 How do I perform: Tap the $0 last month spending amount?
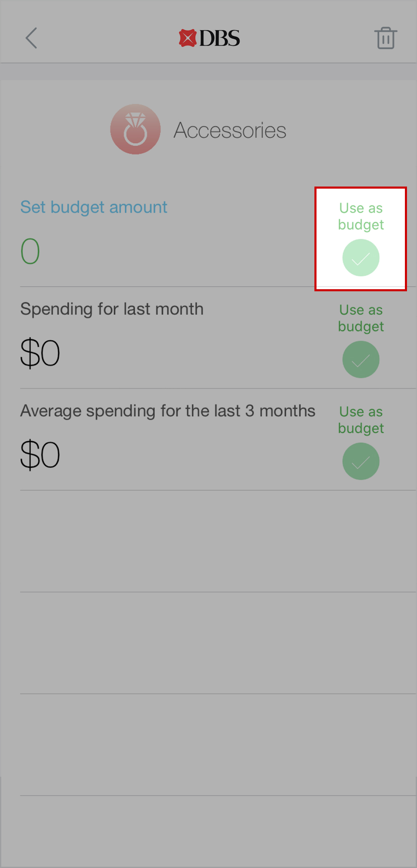tap(40, 353)
